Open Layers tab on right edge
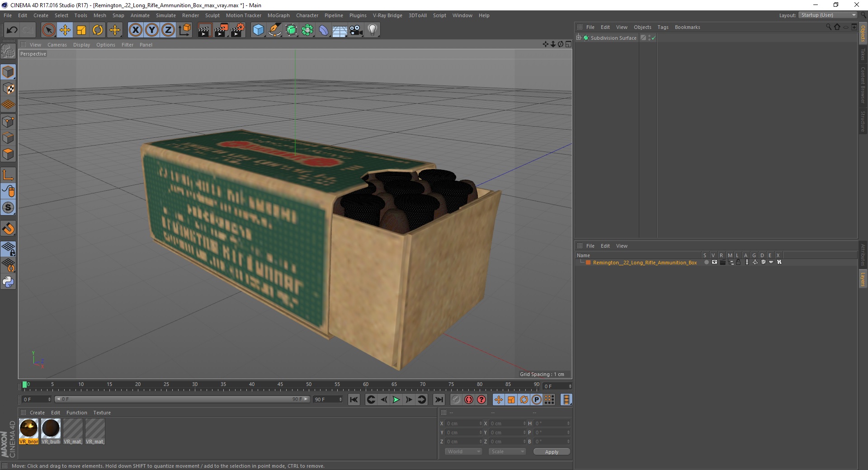The image size is (868, 470). point(863,279)
